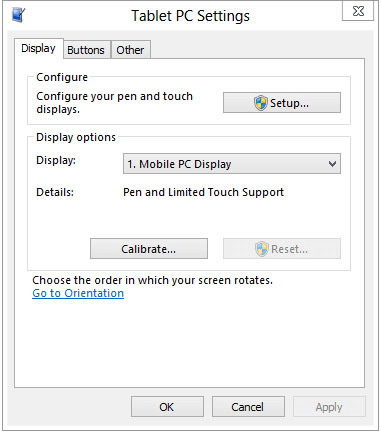
Task: Click the Calibrate... button
Action: pyautogui.click(x=149, y=249)
